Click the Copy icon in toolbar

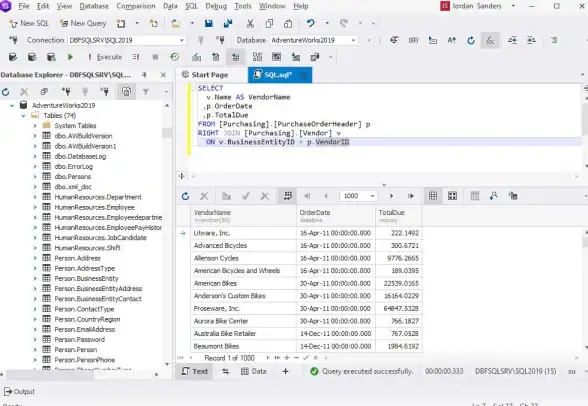click(x=269, y=23)
